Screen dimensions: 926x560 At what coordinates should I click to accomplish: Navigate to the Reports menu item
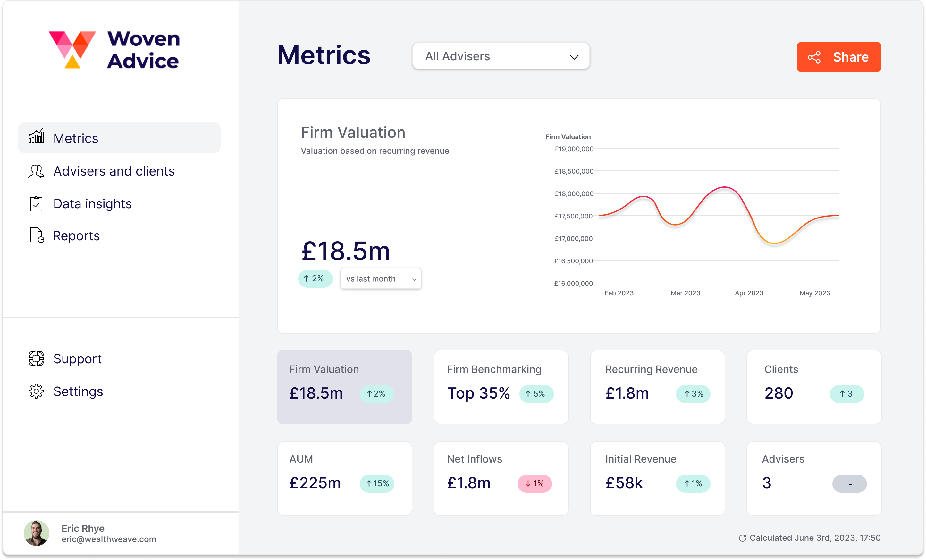pos(76,235)
